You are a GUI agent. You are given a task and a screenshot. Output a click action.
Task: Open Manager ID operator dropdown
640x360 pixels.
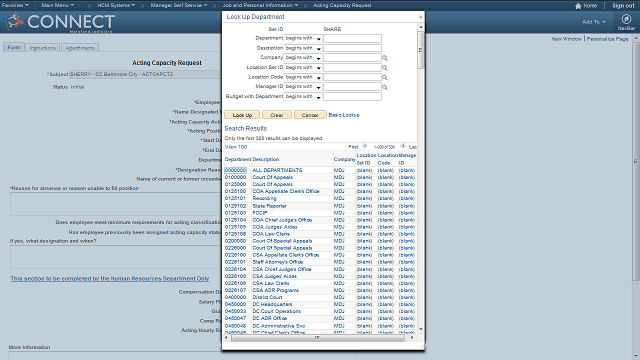[303, 87]
